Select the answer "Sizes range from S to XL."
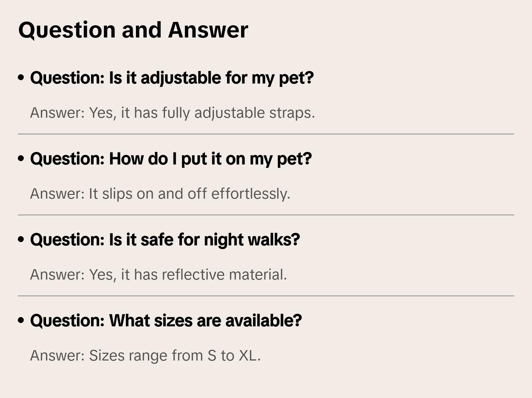 145,356
